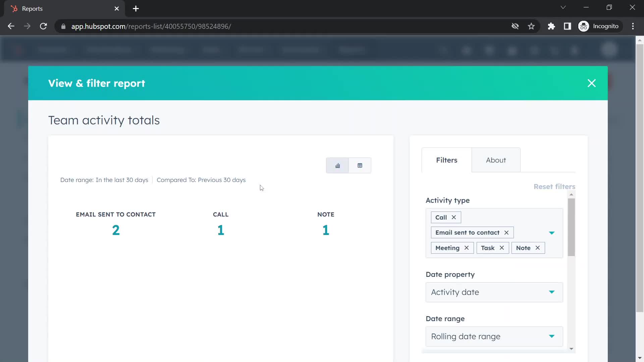Toggle bookmark star icon

(532, 26)
